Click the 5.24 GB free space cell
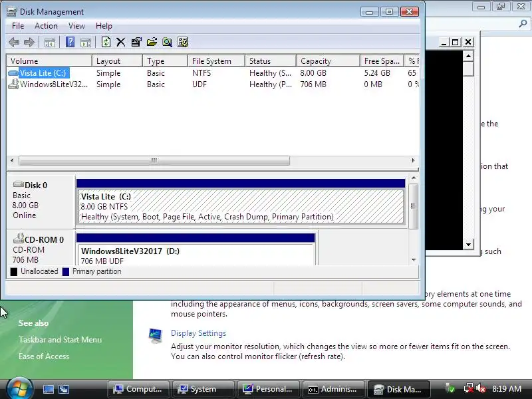532x399 pixels. pos(377,73)
